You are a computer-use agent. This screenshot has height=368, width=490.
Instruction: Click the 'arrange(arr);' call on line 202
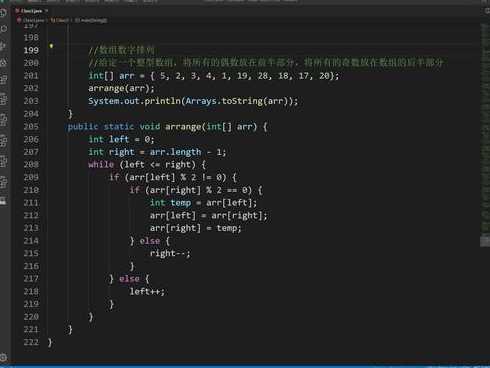pyautogui.click(x=121, y=89)
